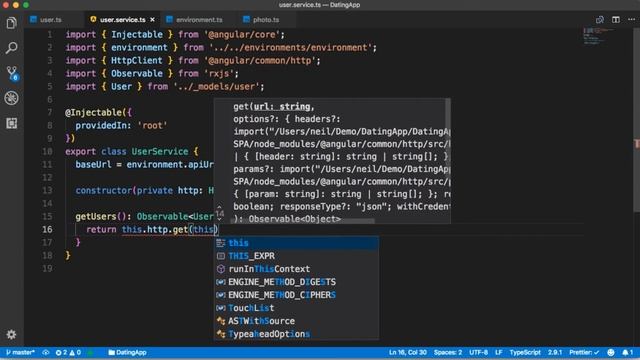Click 'UserService' class name
This screenshot has height=360, width=640.
click(160, 151)
